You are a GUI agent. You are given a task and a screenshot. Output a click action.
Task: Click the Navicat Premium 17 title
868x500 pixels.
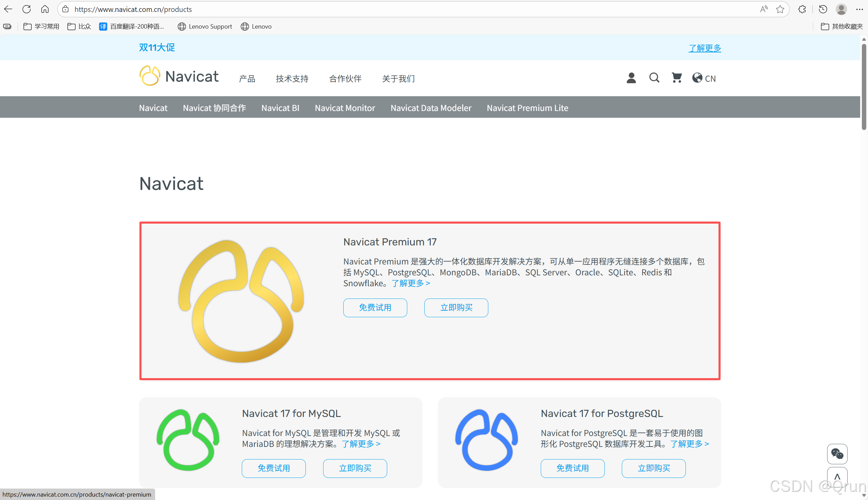point(390,242)
